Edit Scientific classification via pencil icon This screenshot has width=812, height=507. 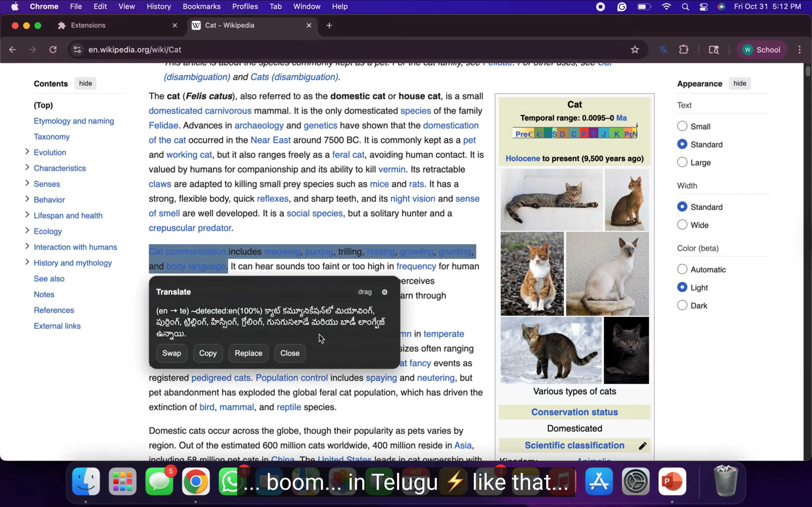[642, 446]
